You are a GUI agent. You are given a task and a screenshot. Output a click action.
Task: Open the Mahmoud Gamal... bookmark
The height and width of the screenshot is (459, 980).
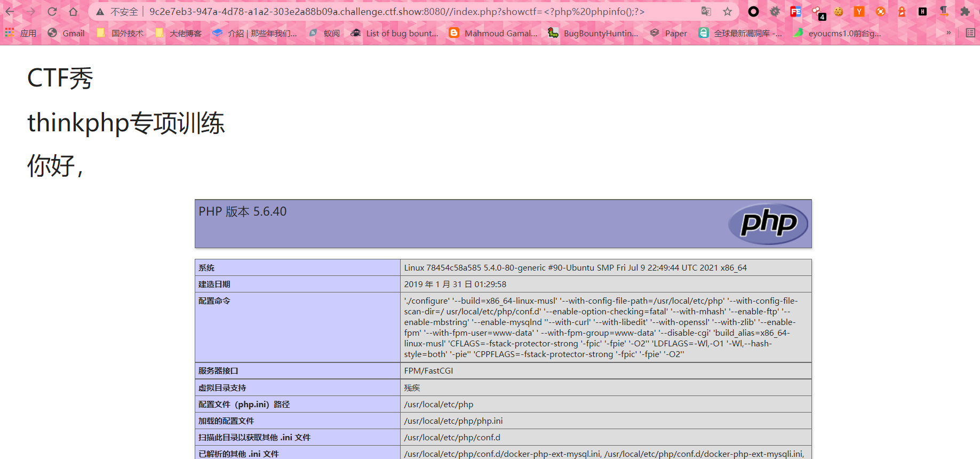tap(493, 33)
